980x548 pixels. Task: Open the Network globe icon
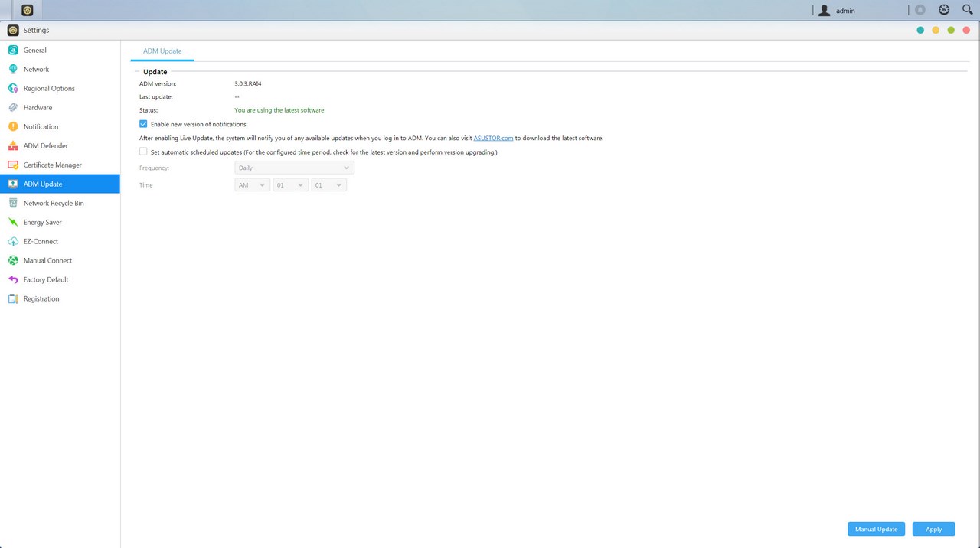tap(13, 69)
